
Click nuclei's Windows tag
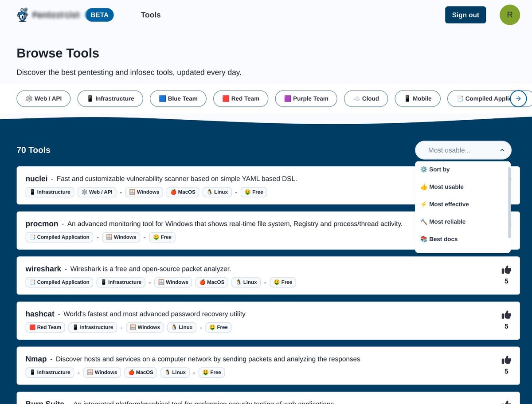click(144, 192)
